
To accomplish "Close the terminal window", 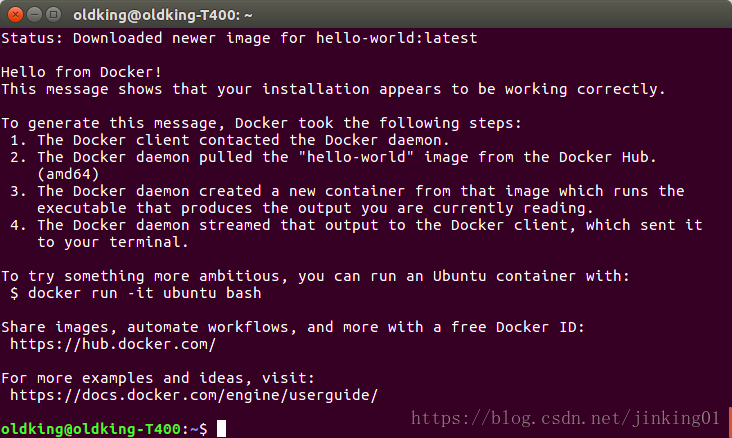I will point(14,13).
